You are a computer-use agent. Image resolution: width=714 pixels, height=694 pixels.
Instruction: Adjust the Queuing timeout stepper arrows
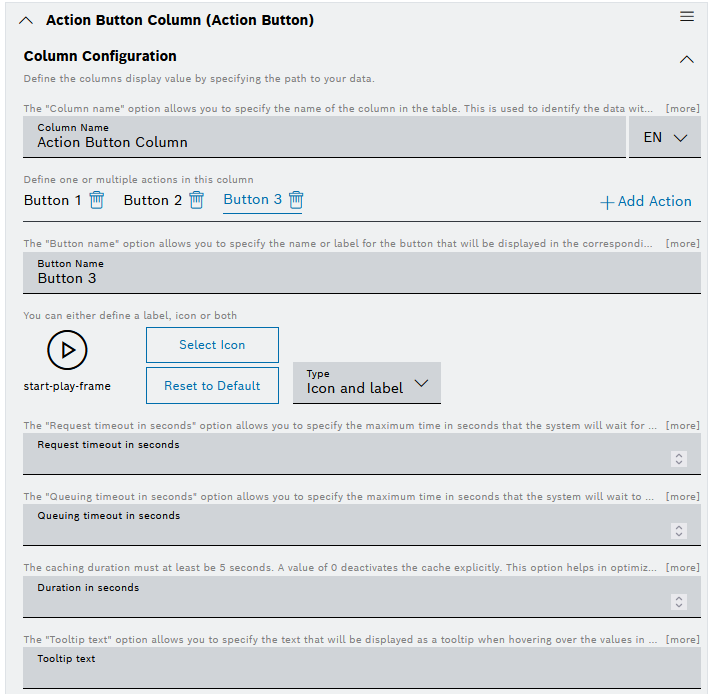coord(679,531)
